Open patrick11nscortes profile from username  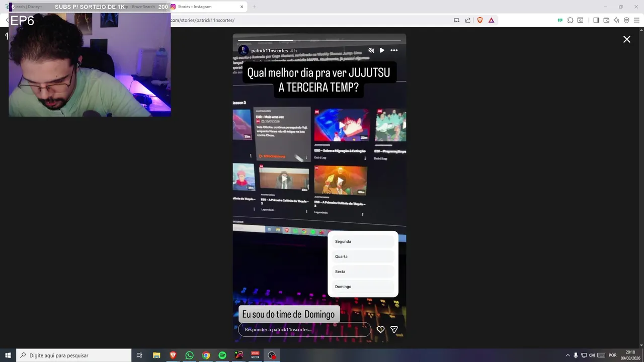pos(270,51)
